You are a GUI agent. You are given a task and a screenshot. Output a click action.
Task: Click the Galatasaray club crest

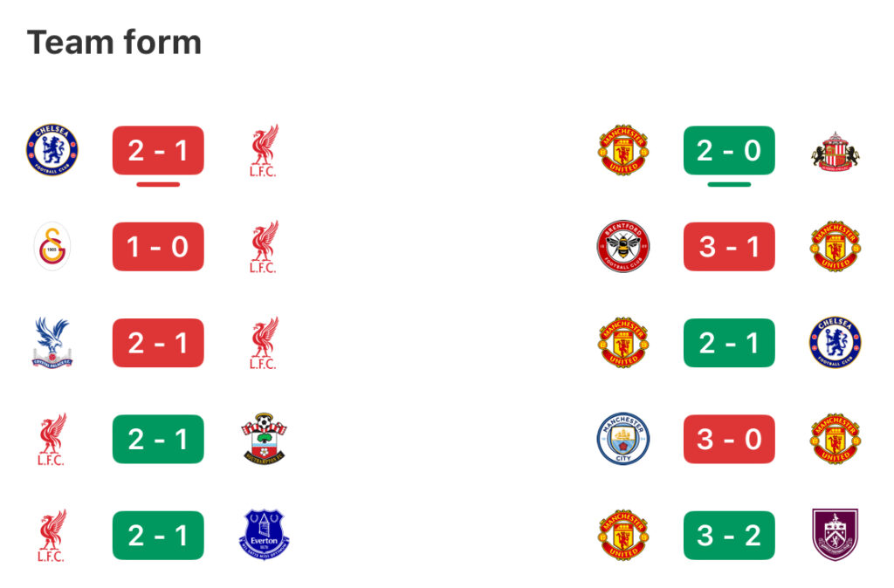(52, 247)
